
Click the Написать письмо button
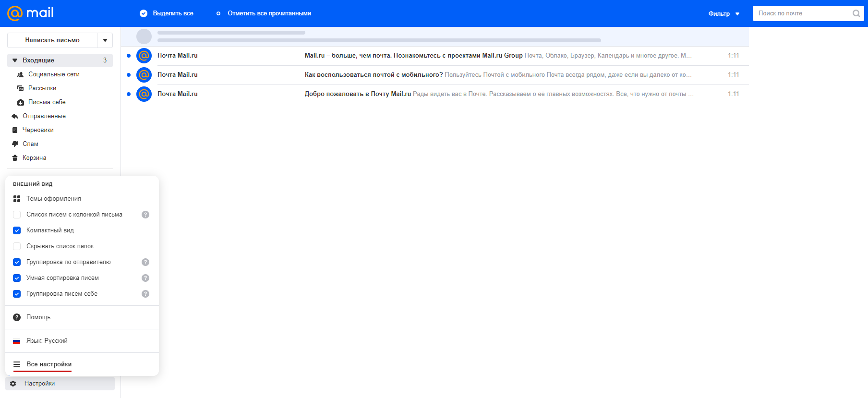pos(52,40)
